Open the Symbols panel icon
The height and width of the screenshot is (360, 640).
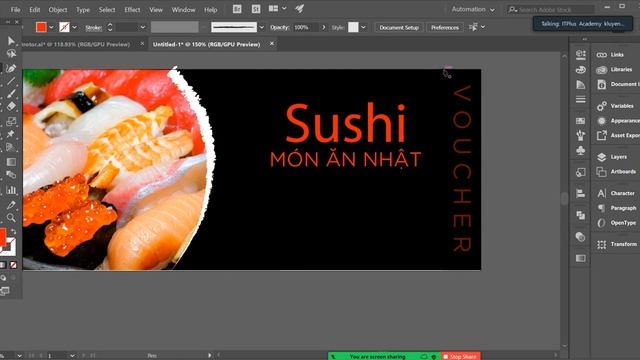(580, 151)
